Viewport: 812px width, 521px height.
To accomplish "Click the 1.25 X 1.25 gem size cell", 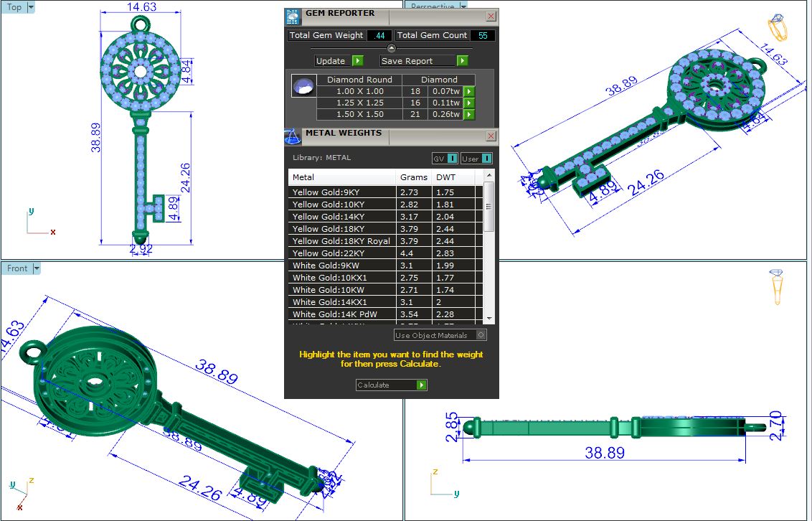I will [x=359, y=103].
